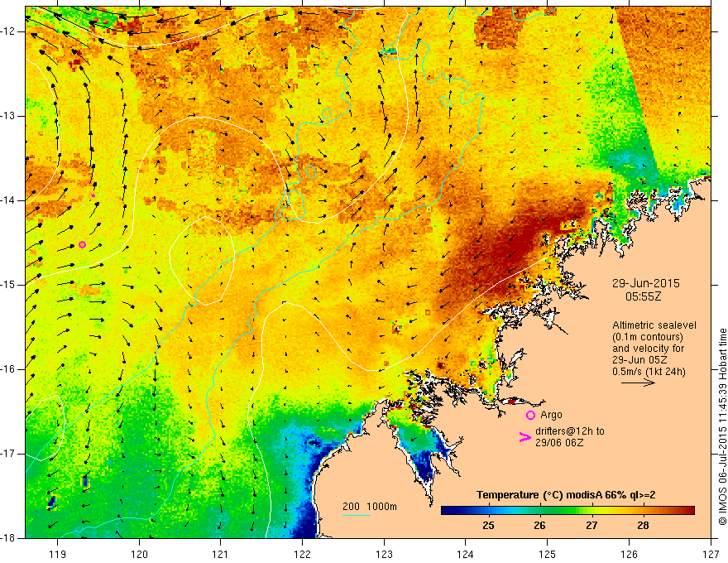The image size is (728, 563).
Task: Click the 'Altimetric sealevel' label
Action: pos(654,325)
